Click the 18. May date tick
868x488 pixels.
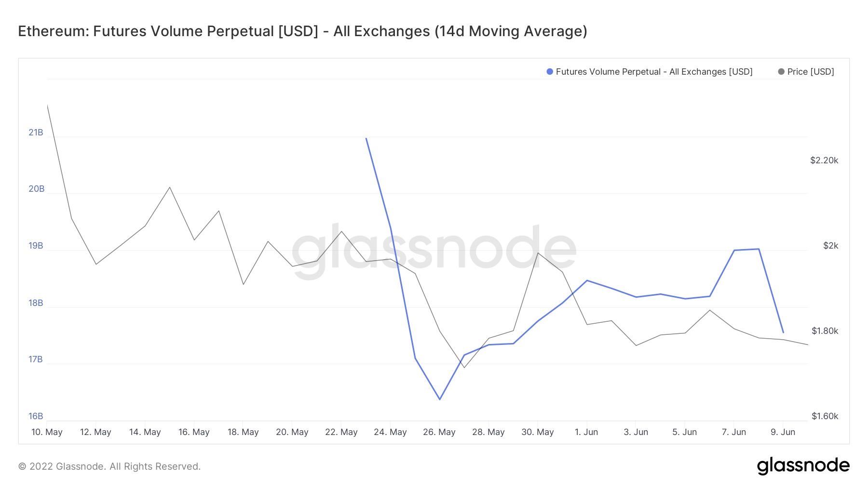[243, 432]
